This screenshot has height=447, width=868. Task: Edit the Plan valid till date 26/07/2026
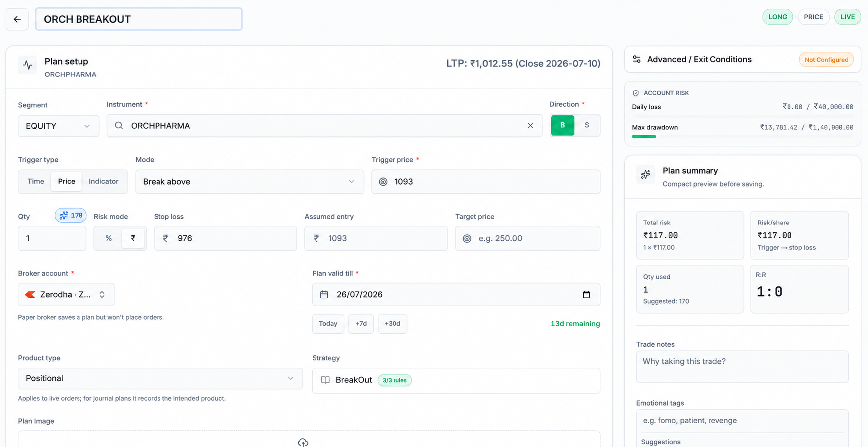456,295
